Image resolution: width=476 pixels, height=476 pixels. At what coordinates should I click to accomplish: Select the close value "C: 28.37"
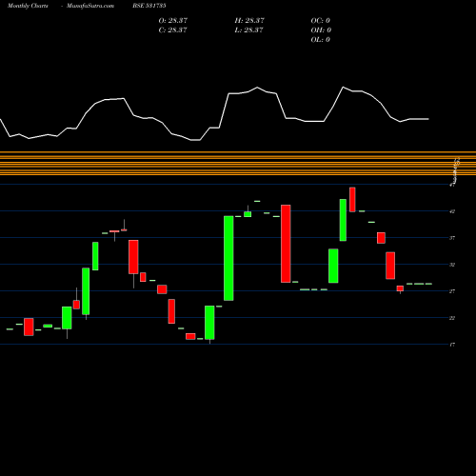(172, 30)
